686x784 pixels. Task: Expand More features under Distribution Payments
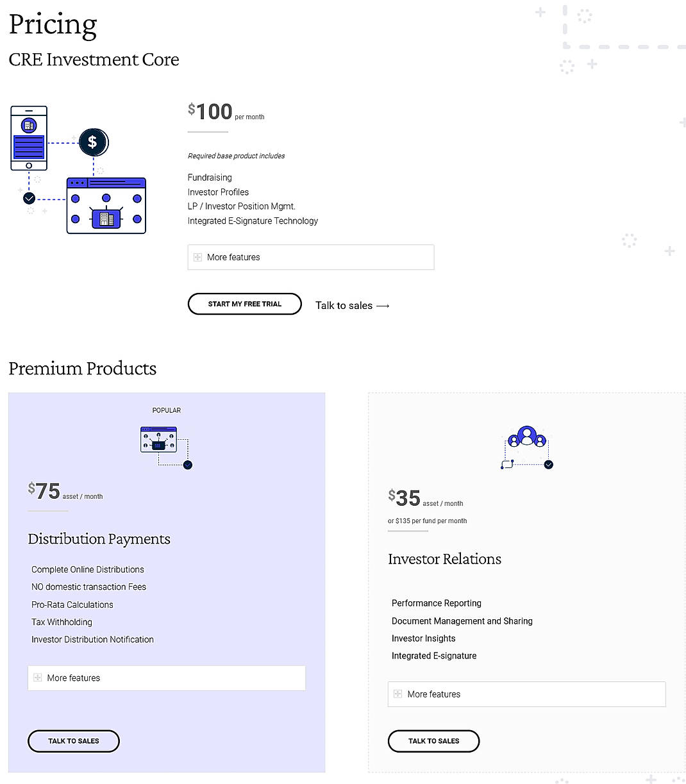[166, 678]
